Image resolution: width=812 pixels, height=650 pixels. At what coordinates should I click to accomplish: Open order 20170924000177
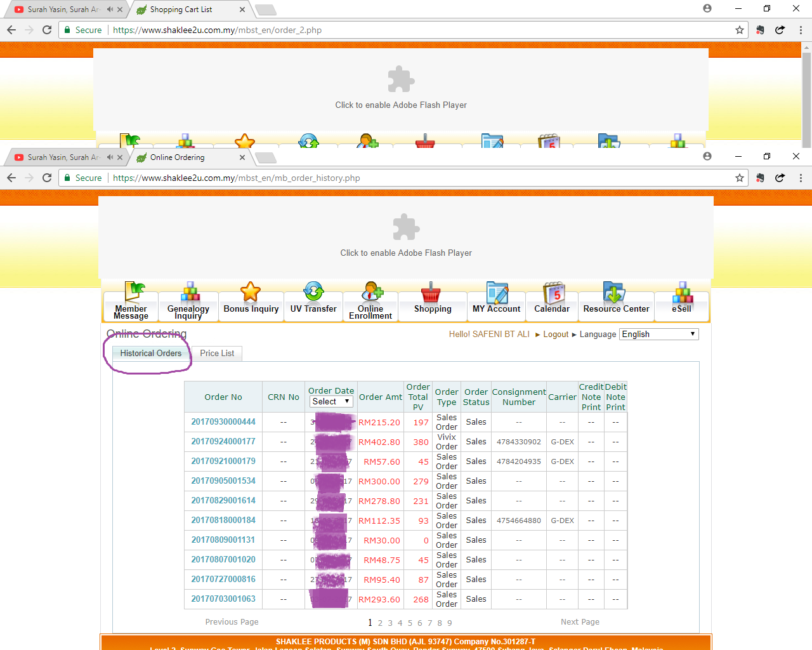[x=223, y=441]
